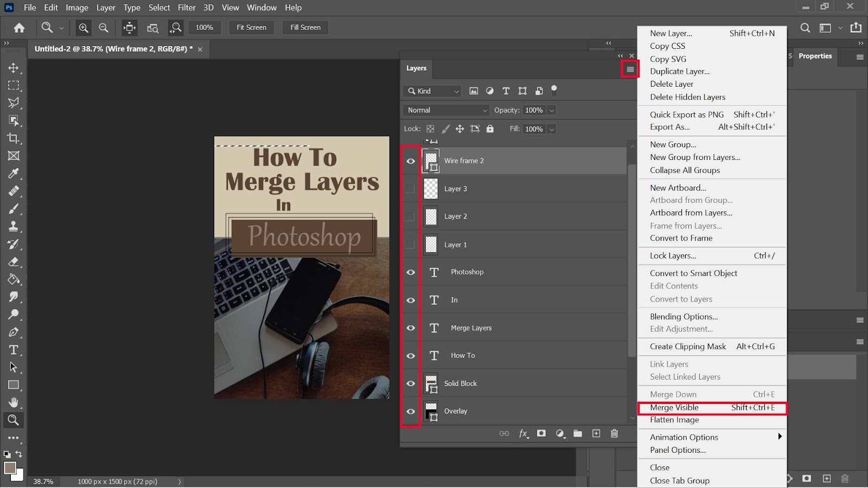Select the Solid Block layer thumbnail
The image size is (868, 488).
click(x=431, y=383)
